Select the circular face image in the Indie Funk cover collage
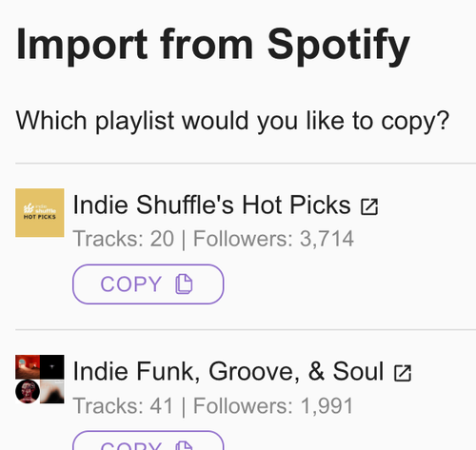476x450 pixels. point(28,391)
